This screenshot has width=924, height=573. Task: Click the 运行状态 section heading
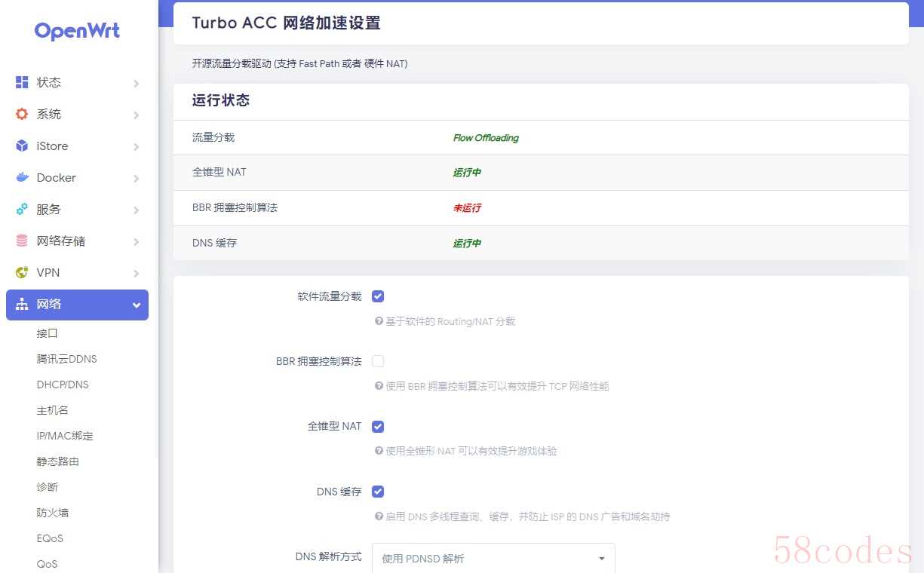[x=221, y=100]
